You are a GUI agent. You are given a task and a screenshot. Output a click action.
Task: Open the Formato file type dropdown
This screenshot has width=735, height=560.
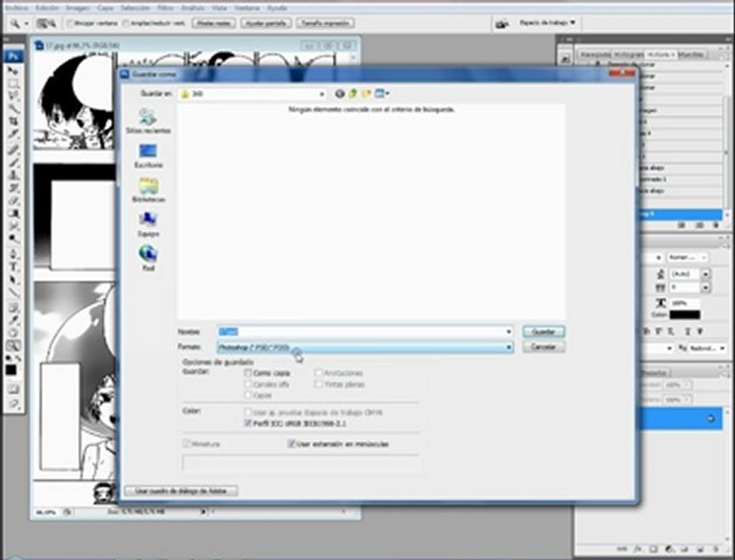[x=365, y=347]
